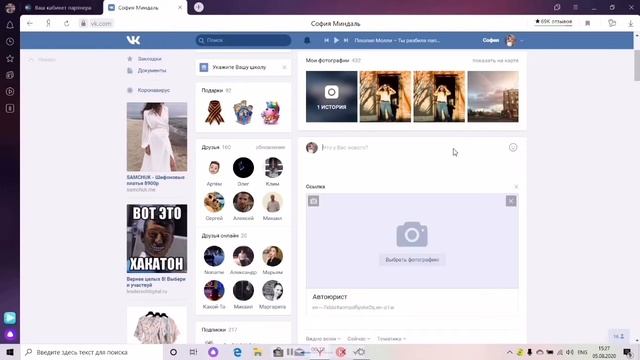Focus the Windows taskbar search box
The width and height of the screenshot is (640, 360).
tap(92, 352)
